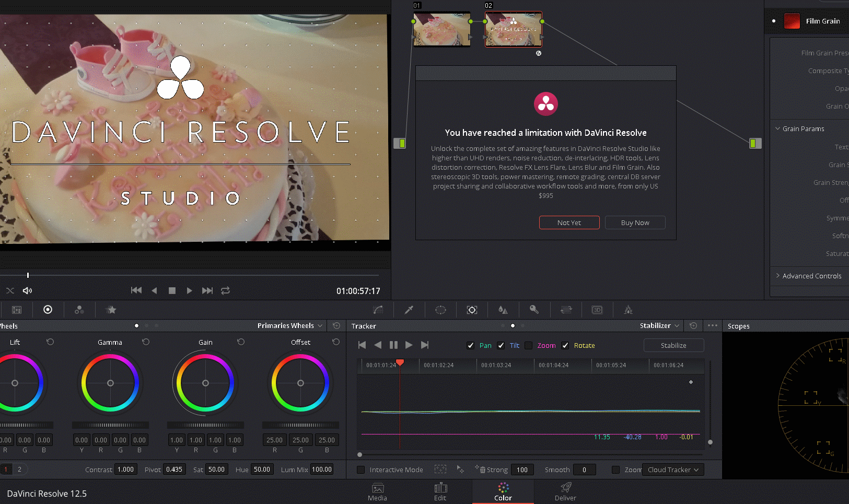Toggle the Film Grain effect enable dot
The image size is (849, 504).
[x=774, y=21]
